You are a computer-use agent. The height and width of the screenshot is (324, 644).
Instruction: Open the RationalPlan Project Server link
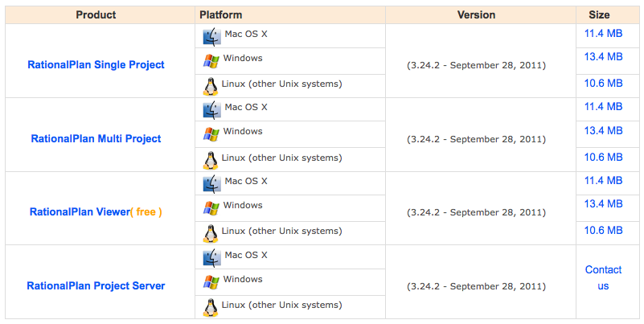pyautogui.click(x=96, y=285)
